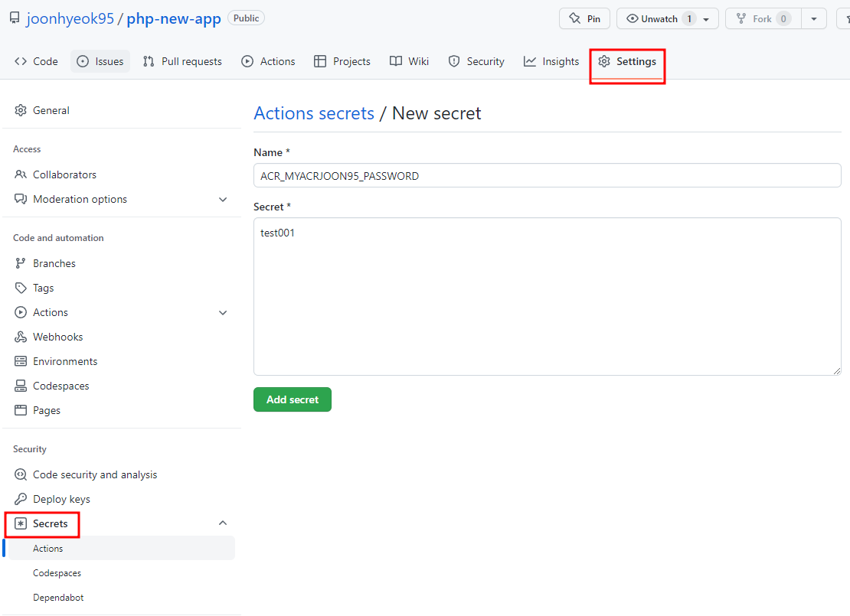Switch to the Code tab

click(x=36, y=61)
